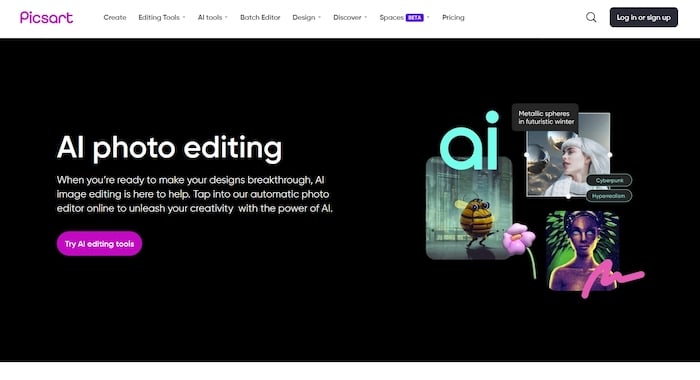Open the Spaces menu label
The image size is (700, 380).
tap(392, 17)
